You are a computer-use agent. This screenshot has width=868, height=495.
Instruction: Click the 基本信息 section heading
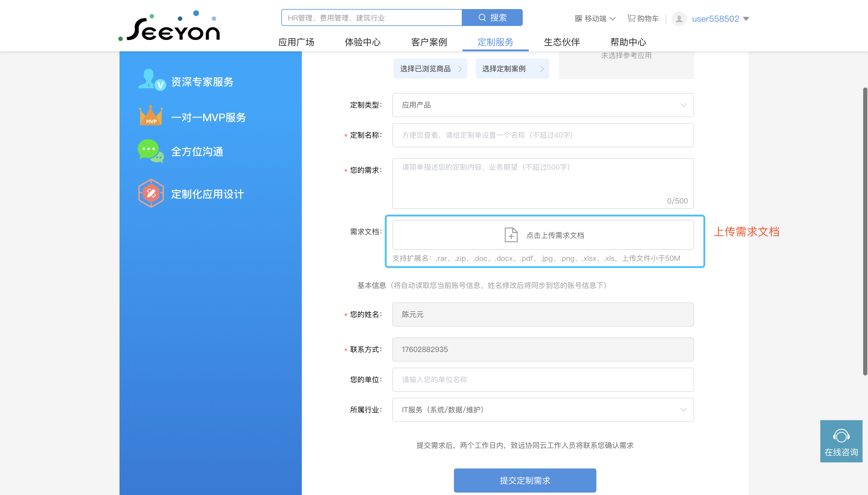click(372, 286)
